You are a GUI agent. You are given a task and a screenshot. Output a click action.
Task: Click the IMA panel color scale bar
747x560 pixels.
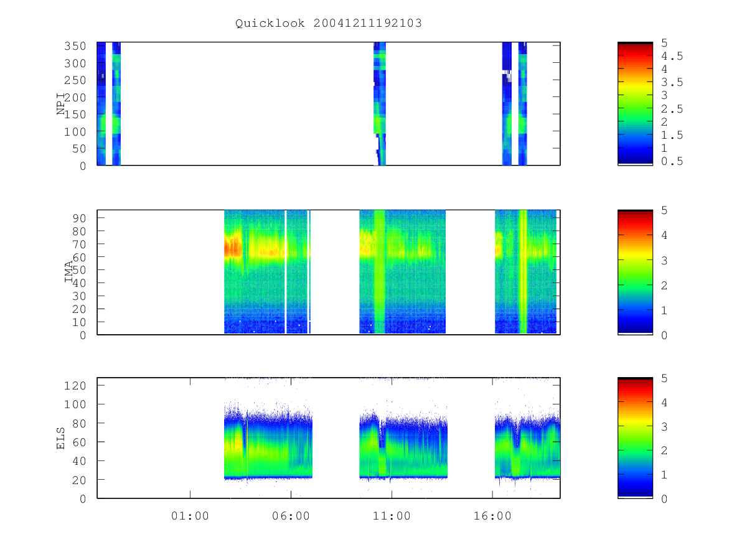[635, 272]
